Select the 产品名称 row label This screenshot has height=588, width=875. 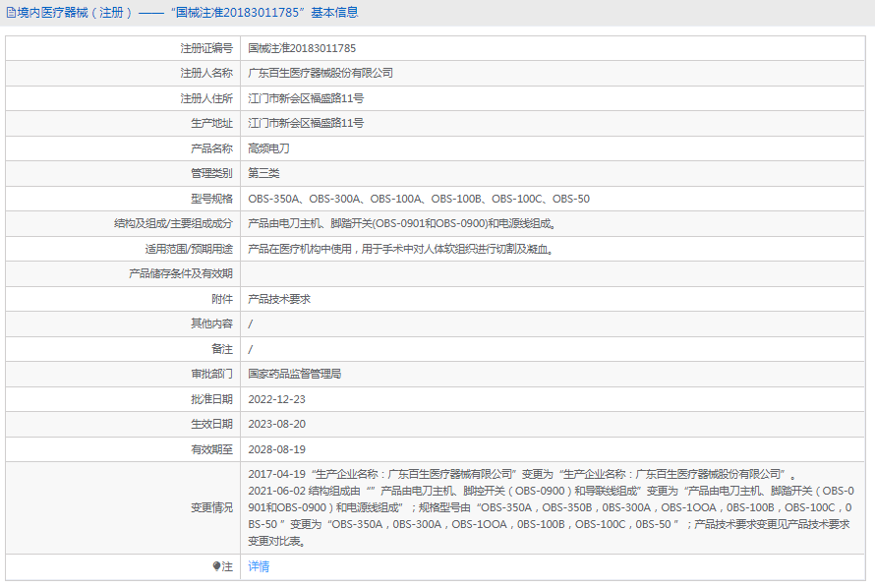(x=211, y=148)
